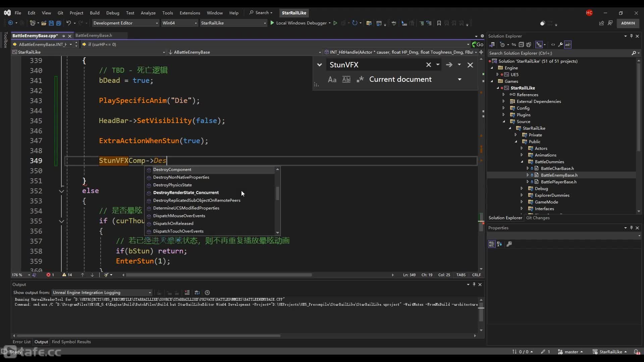Click the timestamp clock icon in Output
The image size is (644, 362).
207,293
